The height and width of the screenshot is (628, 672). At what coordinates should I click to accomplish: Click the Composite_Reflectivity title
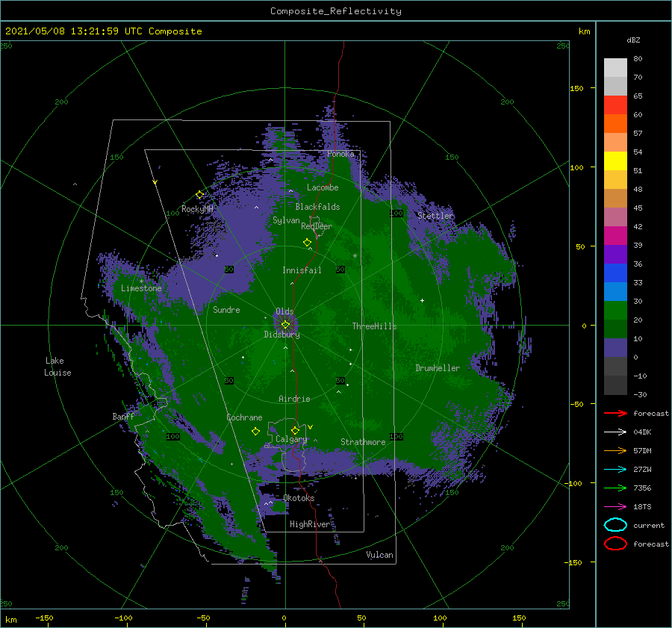coord(335,11)
